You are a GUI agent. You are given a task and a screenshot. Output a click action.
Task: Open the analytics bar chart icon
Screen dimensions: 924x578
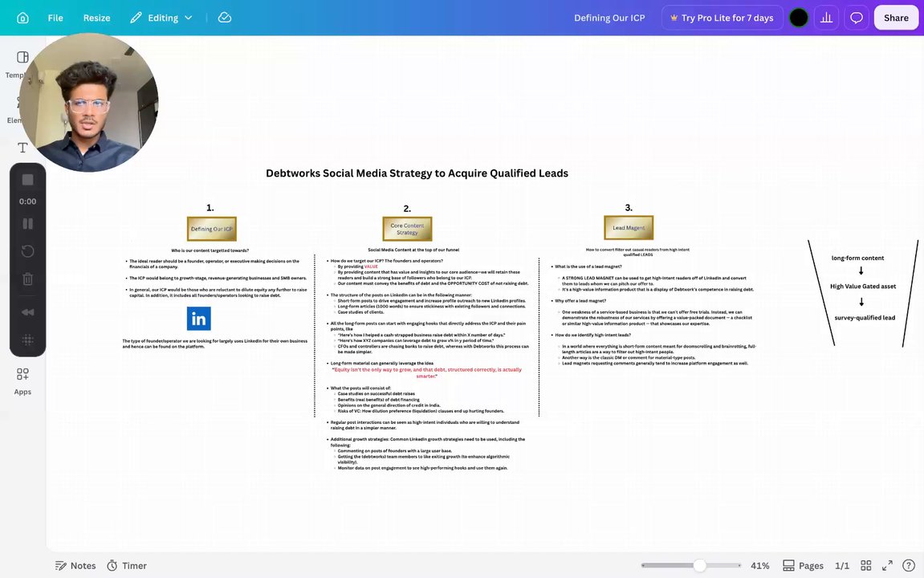pyautogui.click(x=827, y=18)
